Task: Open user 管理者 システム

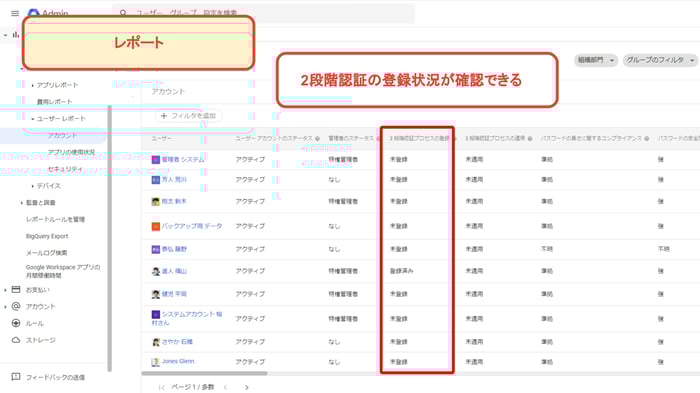Action: pyautogui.click(x=183, y=159)
